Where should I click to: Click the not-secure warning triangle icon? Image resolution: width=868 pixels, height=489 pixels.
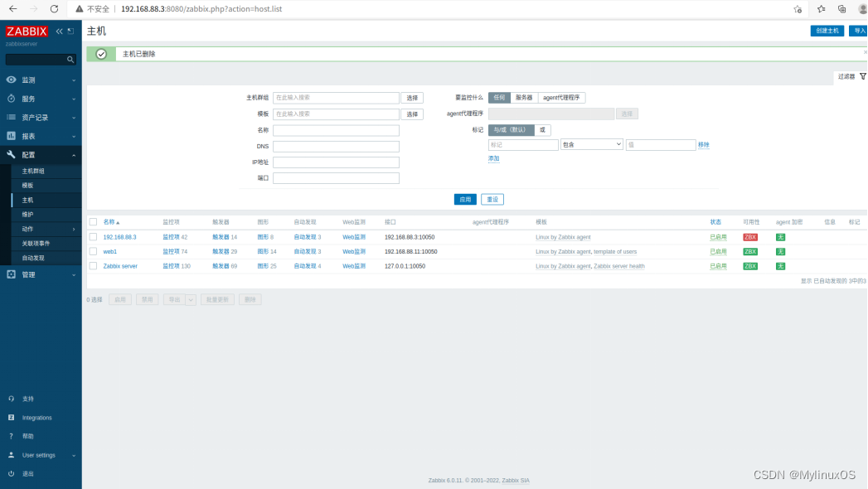coord(79,9)
